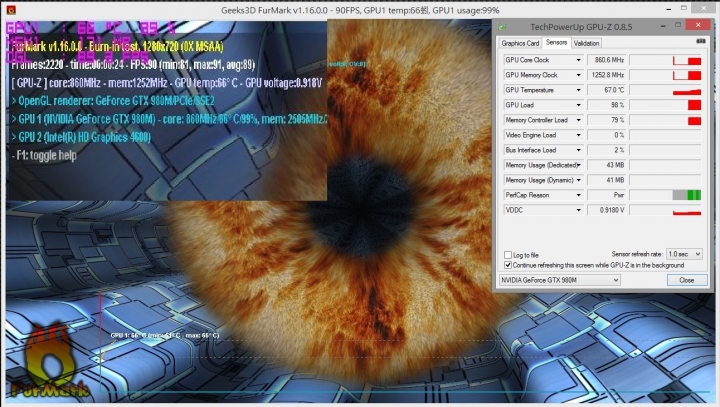Open the GPU Load sensor dropdown
The height and width of the screenshot is (407, 720).
[579, 105]
